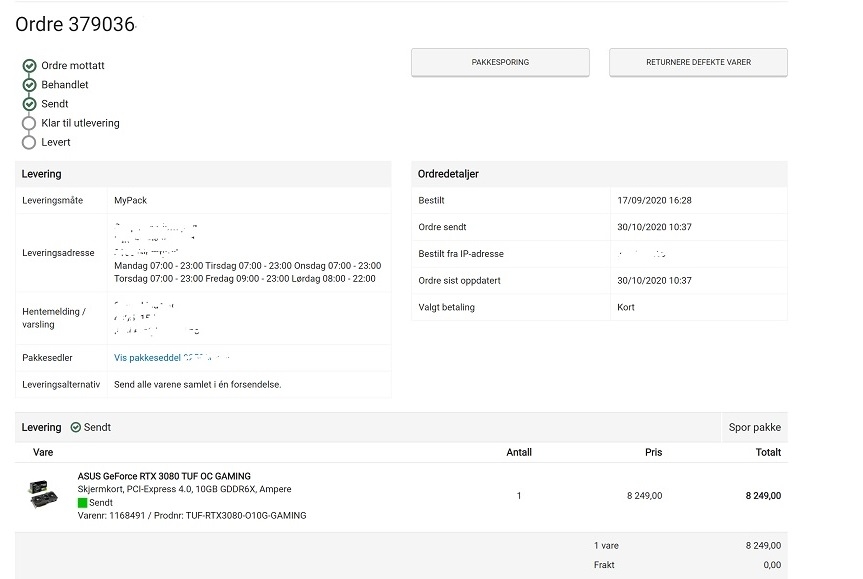Select Send alle varene samlet text
This screenshot has width=863, height=579.
coord(198,385)
